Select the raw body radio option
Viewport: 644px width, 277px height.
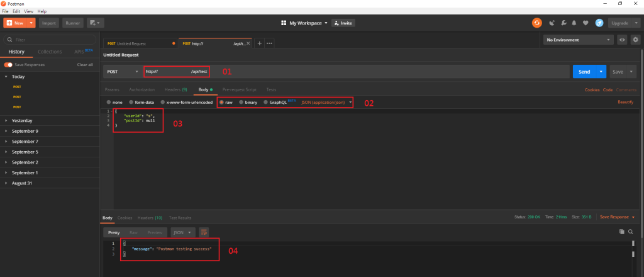pyautogui.click(x=222, y=102)
